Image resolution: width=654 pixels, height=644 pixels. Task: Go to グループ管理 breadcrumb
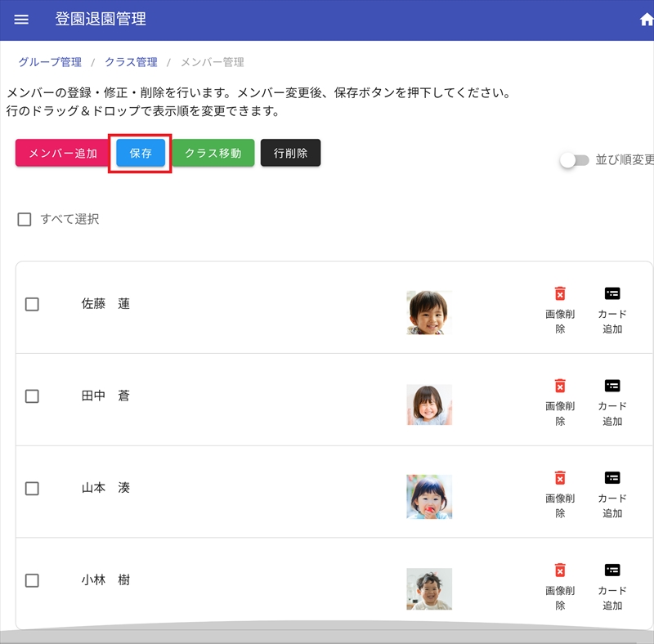[50, 62]
